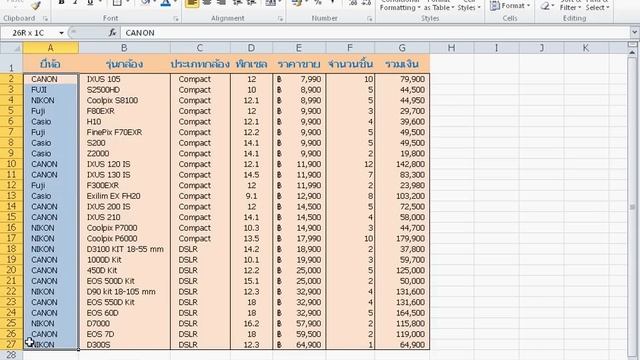Screen dimensions: 640x360
Task: Open the Sort & Filter dropdown
Action: (x=571, y=5)
